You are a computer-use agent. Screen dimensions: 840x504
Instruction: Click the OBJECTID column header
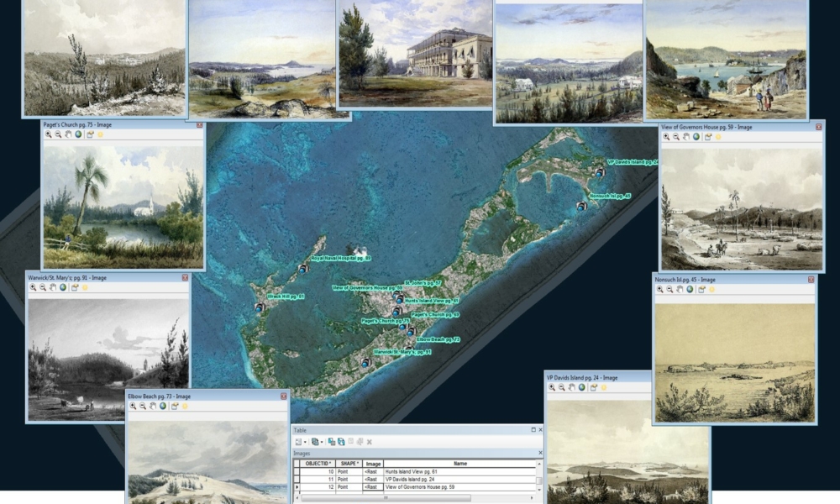click(x=318, y=463)
